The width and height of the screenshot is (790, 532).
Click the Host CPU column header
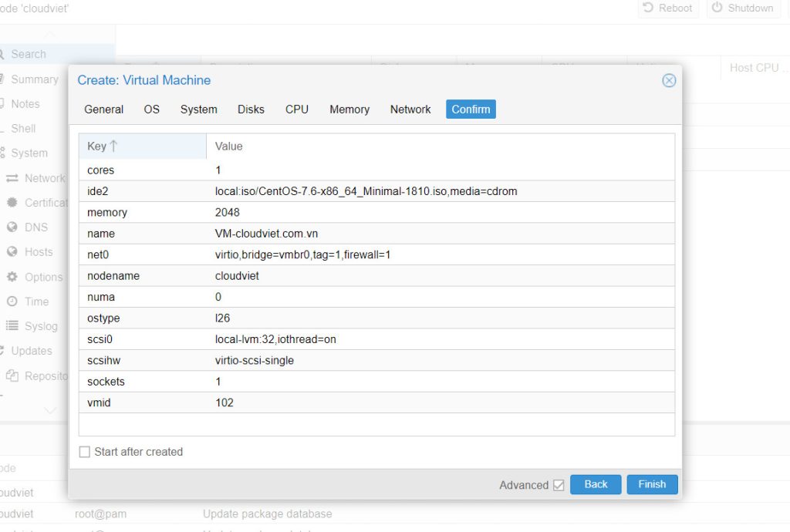[755, 67]
